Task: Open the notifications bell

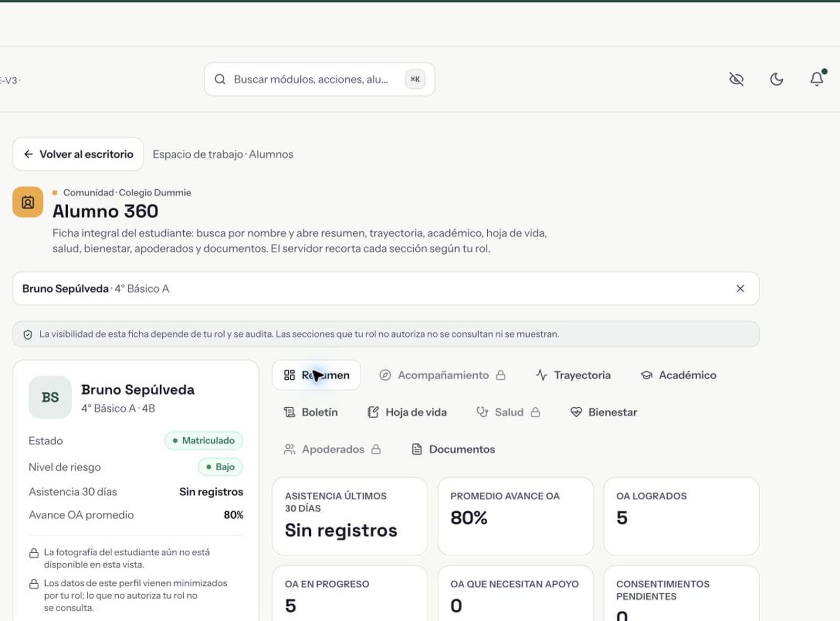Action: pyautogui.click(x=817, y=79)
